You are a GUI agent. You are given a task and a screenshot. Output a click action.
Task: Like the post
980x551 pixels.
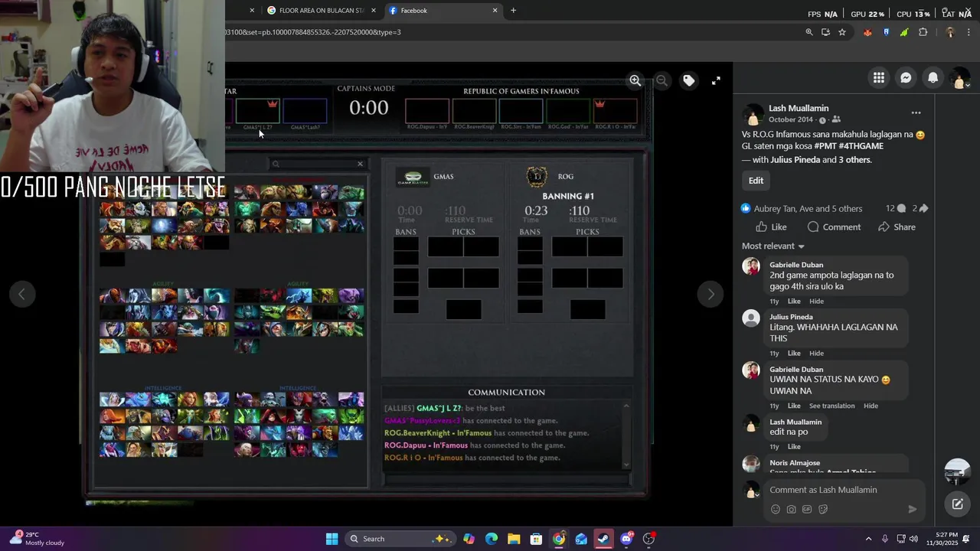pyautogui.click(x=771, y=227)
